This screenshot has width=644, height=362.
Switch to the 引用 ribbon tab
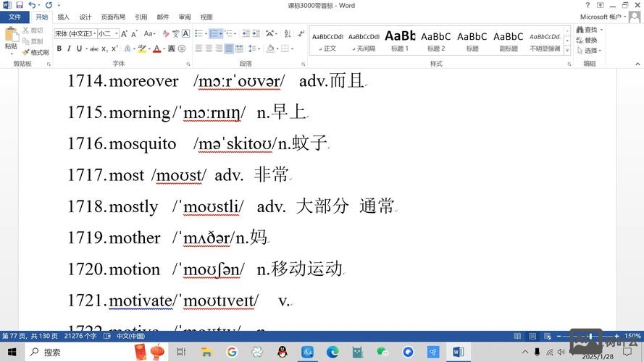(141, 17)
